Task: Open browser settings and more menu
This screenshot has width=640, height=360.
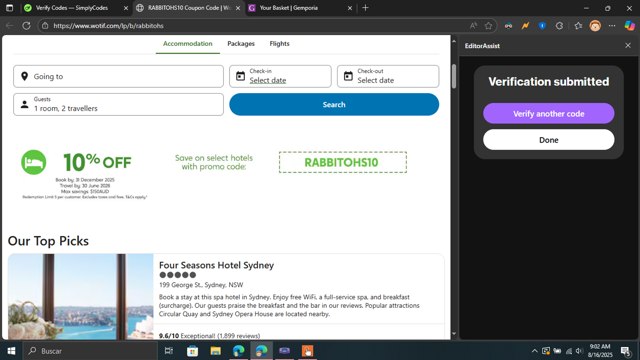Action: point(612,26)
